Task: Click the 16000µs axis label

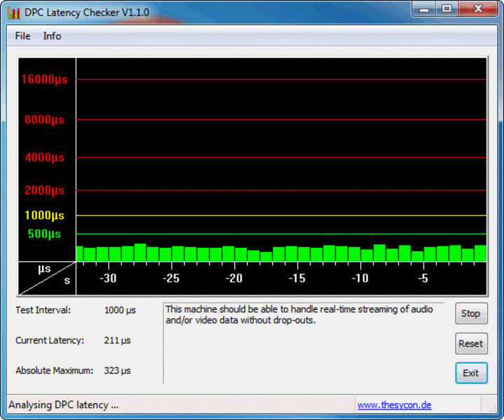Action: (x=44, y=79)
